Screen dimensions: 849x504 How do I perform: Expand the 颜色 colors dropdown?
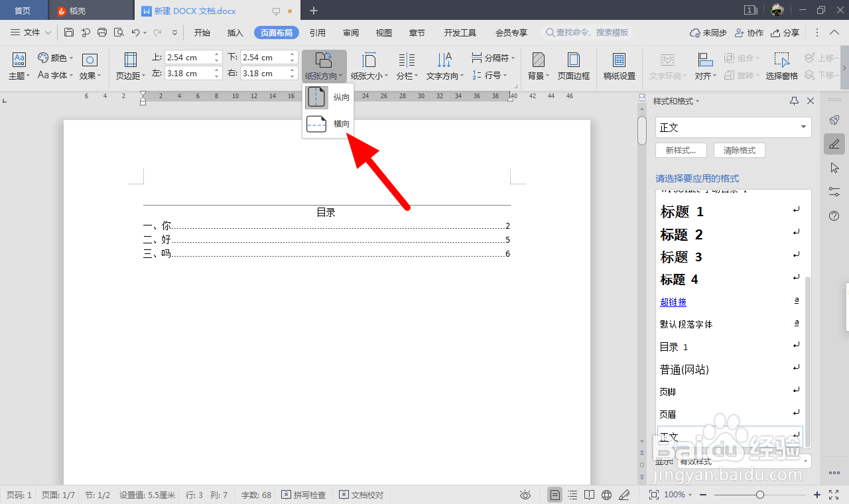pyautogui.click(x=71, y=58)
